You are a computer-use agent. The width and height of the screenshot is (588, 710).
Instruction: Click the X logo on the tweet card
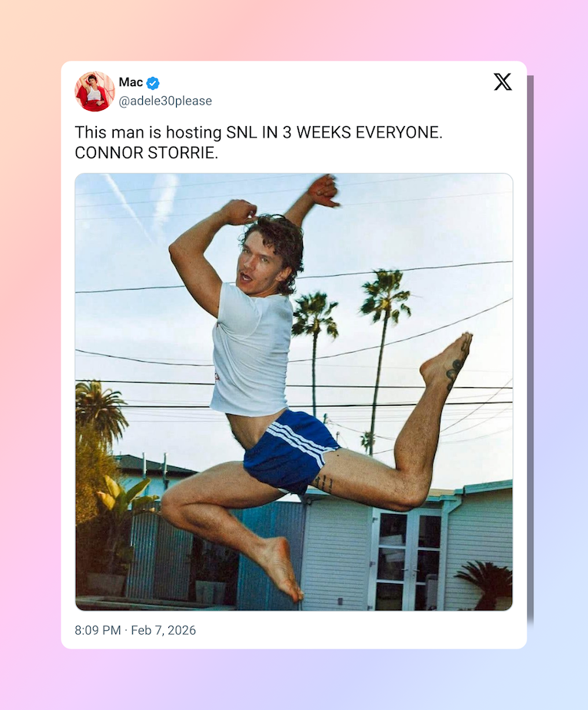click(503, 82)
